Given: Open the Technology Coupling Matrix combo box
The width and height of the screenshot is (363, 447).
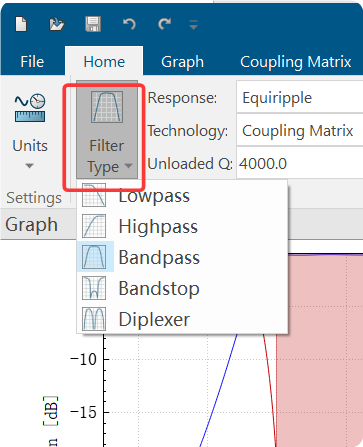Looking at the screenshot, I should pyautogui.click(x=300, y=130).
